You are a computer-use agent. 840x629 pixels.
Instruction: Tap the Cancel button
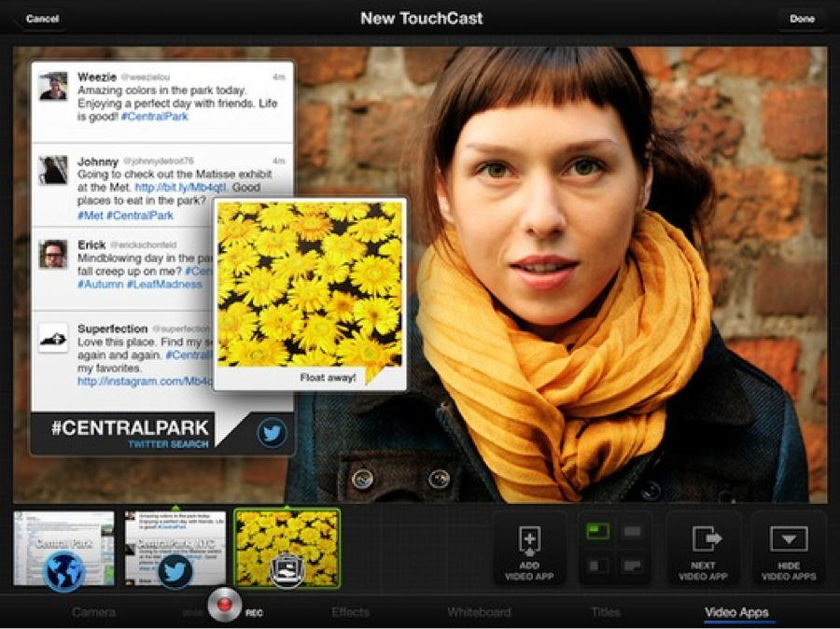coord(40,19)
